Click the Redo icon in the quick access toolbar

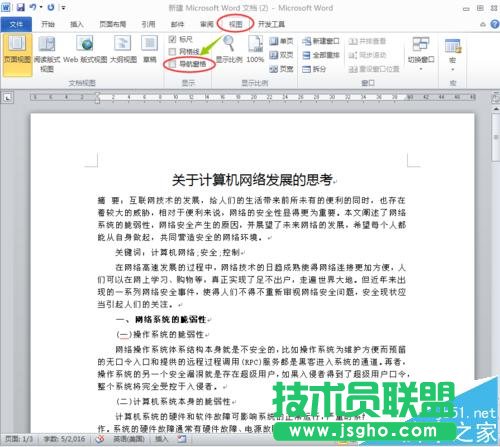(51, 7)
